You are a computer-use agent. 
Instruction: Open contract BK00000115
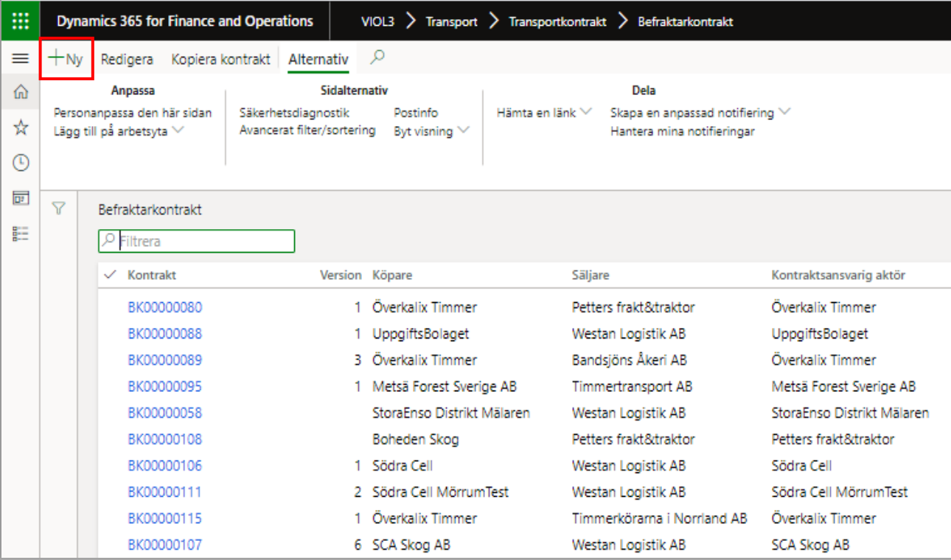(x=164, y=519)
